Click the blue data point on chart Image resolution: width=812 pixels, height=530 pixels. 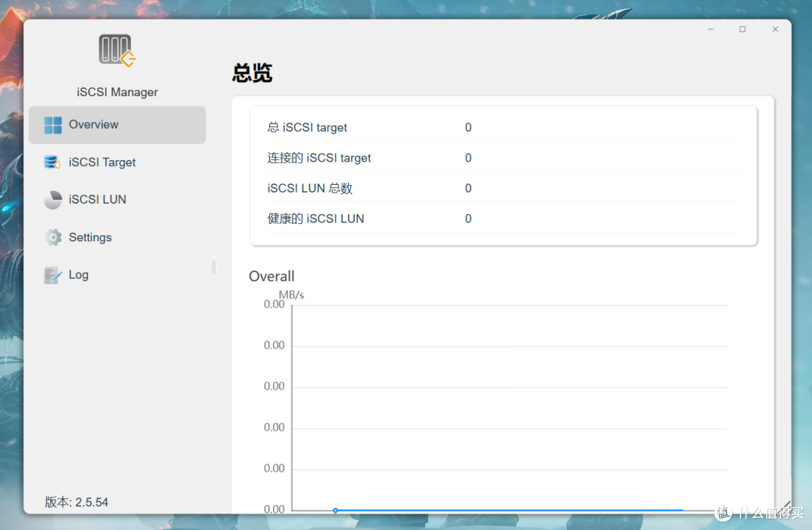click(x=335, y=510)
